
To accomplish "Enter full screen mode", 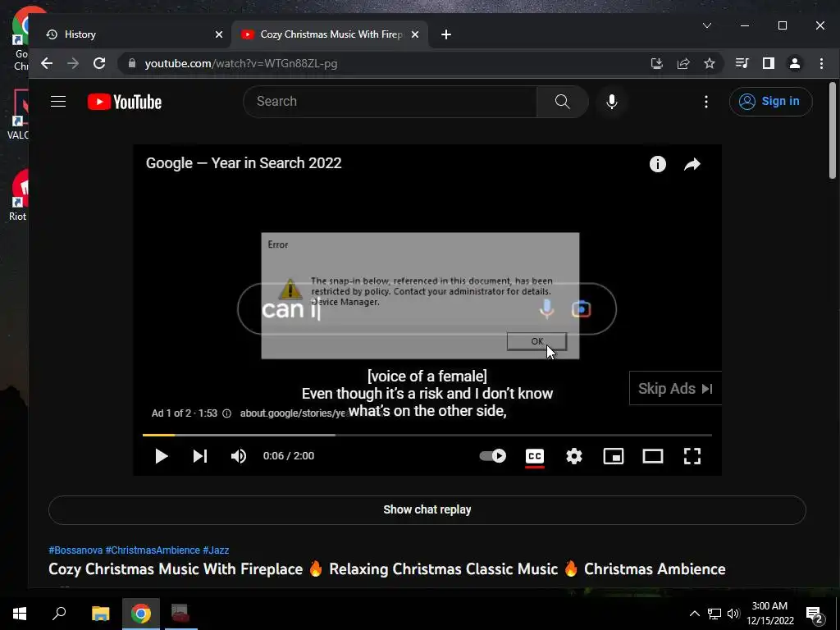I will tap(692, 456).
